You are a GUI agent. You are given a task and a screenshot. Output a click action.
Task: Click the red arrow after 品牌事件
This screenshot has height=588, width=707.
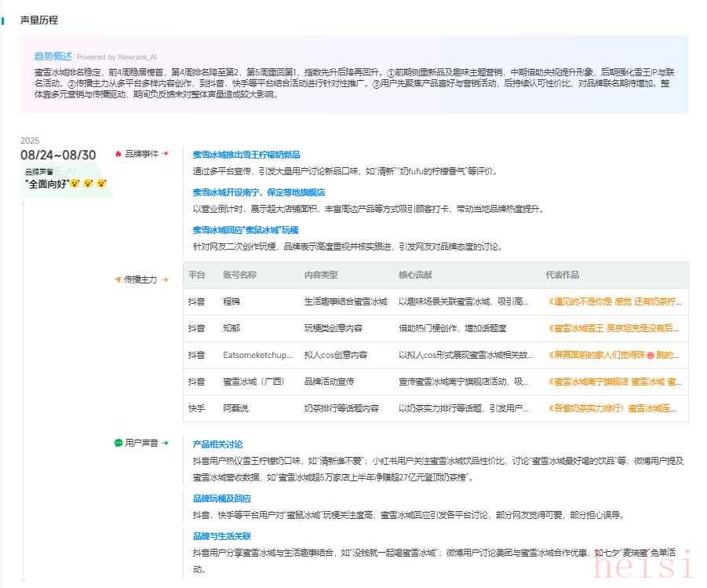coord(166,153)
